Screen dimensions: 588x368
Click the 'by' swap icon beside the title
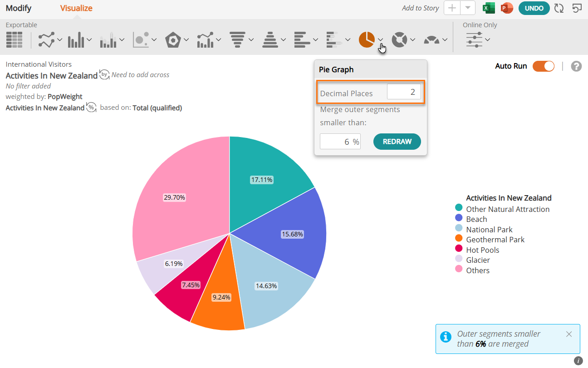[104, 75]
